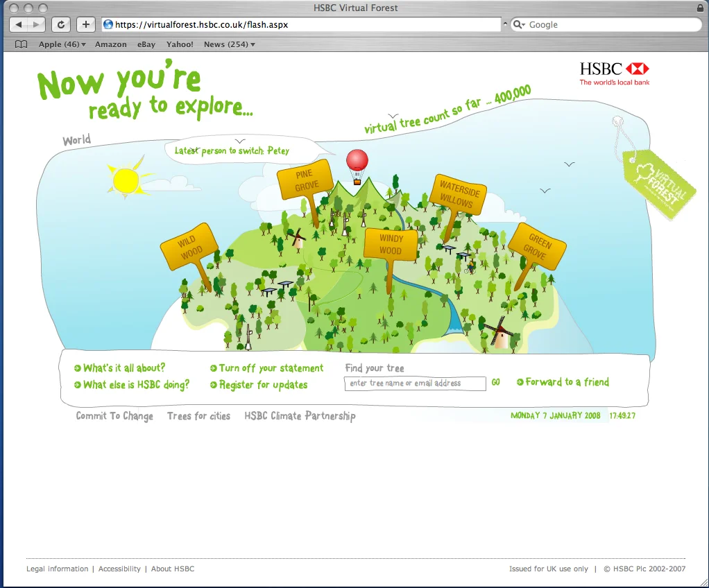709x588 pixels.
Task: Click the magnifier icon in Google search
Action: click(519, 24)
